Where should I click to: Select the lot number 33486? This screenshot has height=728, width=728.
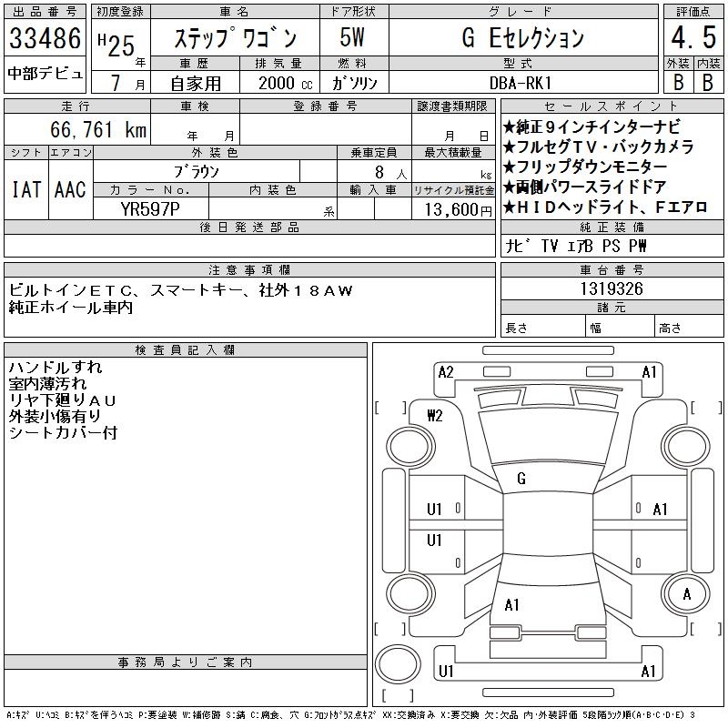(x=45, y=38)
